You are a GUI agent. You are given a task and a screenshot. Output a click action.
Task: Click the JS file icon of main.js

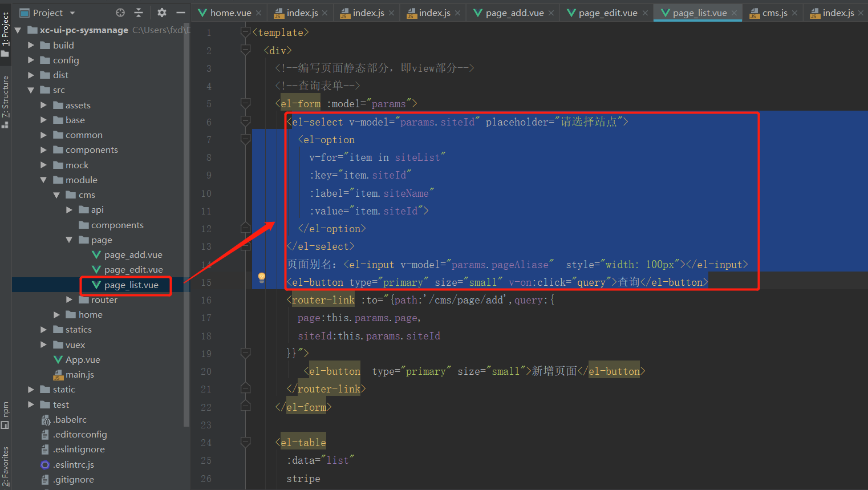58,375
